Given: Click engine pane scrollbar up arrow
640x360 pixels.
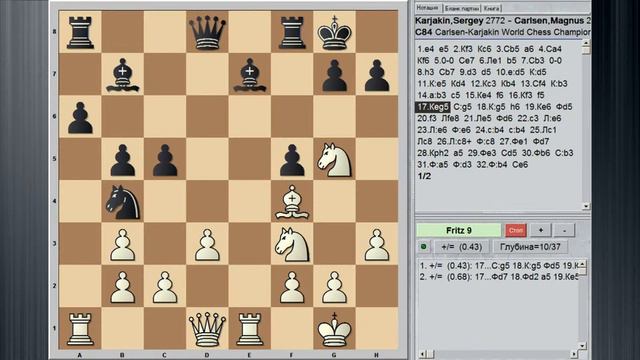Looking at the screenshot, I should tap(583, 263).
